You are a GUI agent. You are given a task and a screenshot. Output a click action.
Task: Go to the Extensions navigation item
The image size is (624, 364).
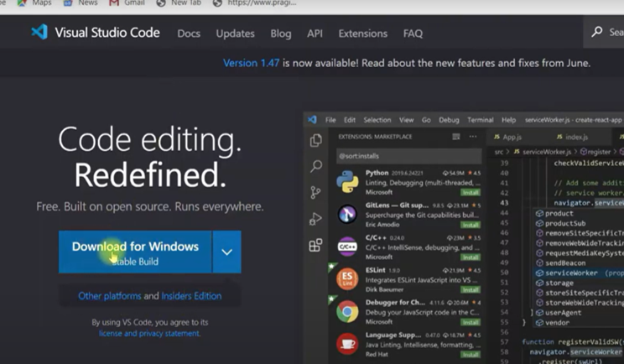pyautogui.click(x=363, y=34)
